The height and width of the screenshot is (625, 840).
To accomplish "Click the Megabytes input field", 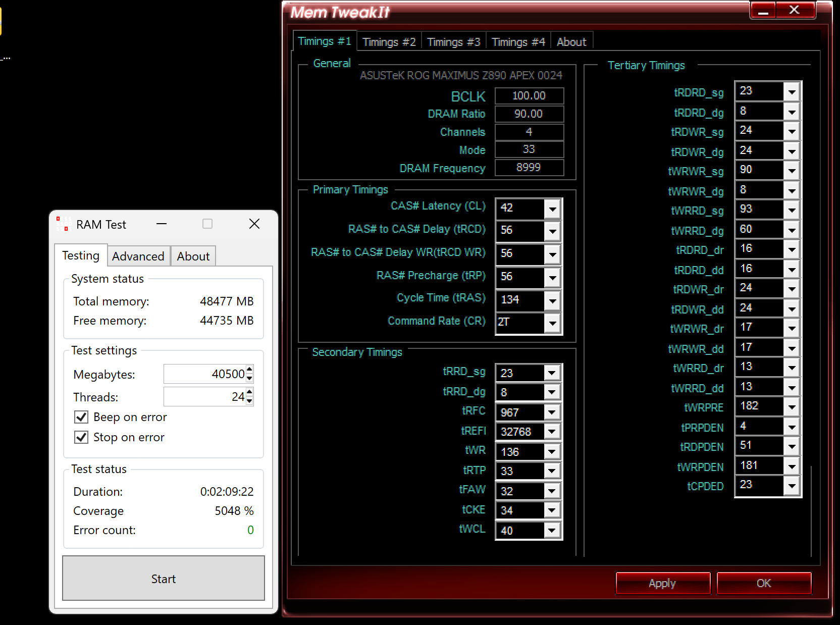I will (204, 374).
